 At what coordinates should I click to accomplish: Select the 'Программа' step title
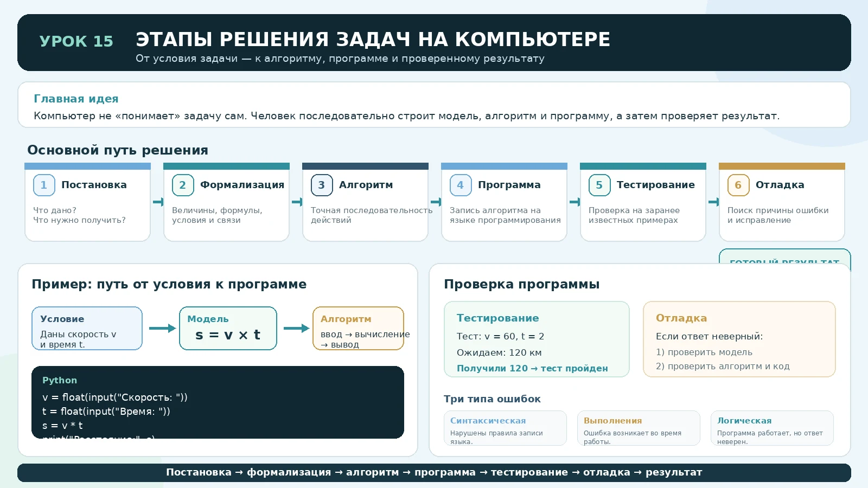click(509, 185)
